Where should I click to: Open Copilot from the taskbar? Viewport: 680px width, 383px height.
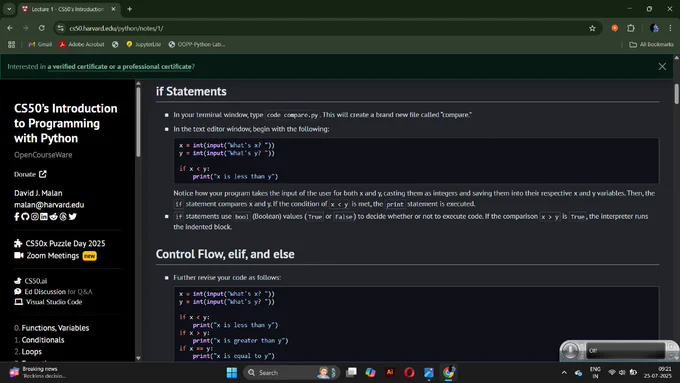pyautogui.click(x=370, y=373)
